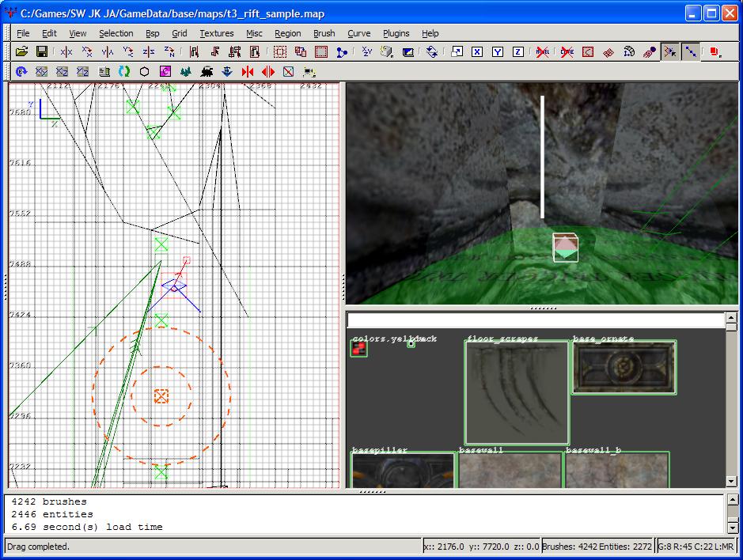Toggle Don't select curved brushes

coord(567,51)
